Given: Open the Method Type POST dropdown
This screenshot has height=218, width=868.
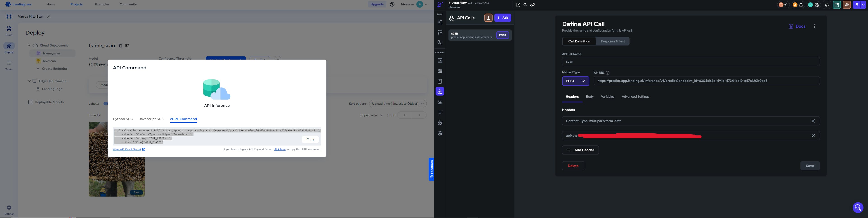Looking at the screenshot, I should 576,81.
